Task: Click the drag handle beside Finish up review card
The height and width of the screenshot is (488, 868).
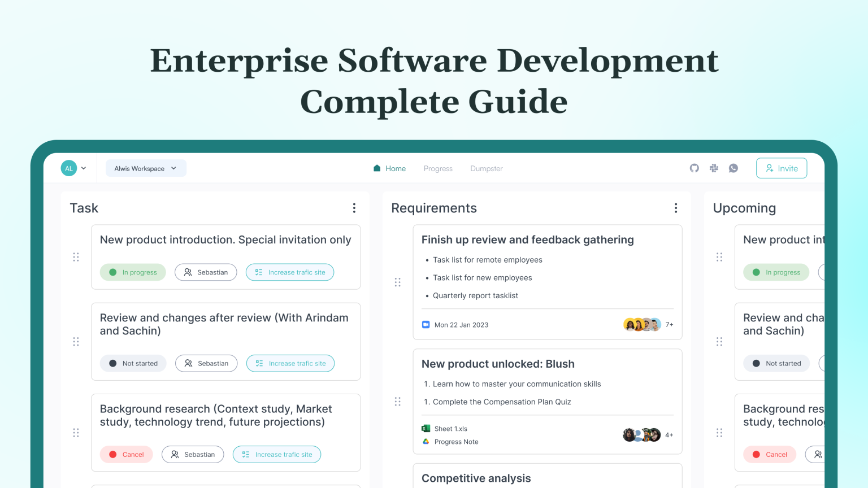Action: (397, 282)
